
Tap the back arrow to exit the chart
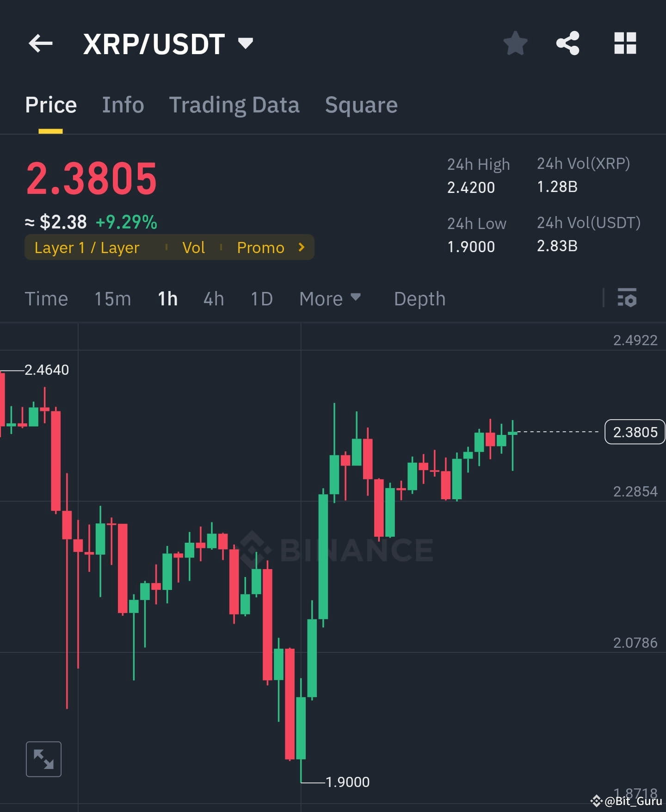tap(41, 43)
